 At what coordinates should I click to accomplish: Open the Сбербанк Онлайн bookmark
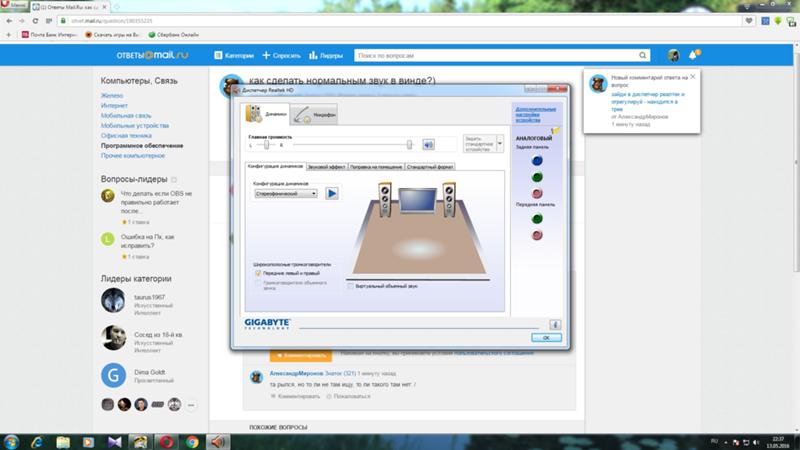[x=173, y=35]
